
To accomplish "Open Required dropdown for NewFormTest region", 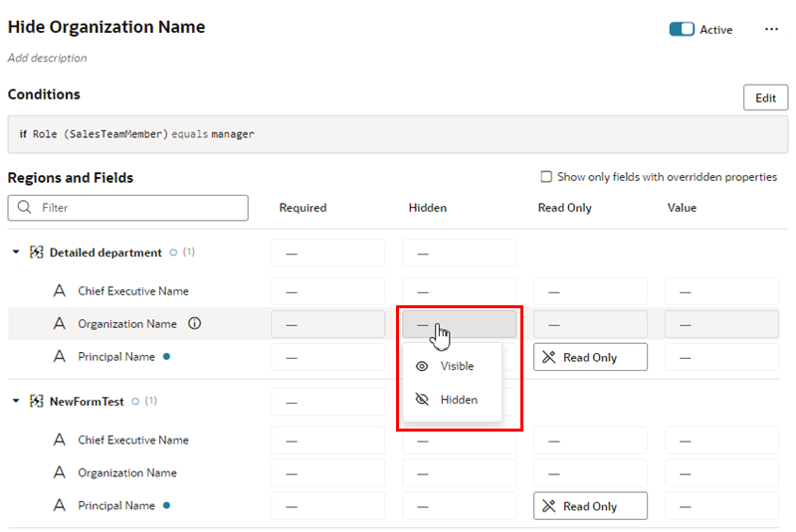I will point(328,402).
